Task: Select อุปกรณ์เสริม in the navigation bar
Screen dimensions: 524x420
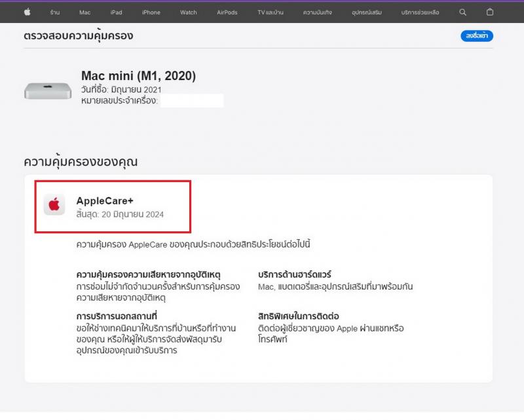Action: pyautogui.click(x=371, y=12)
